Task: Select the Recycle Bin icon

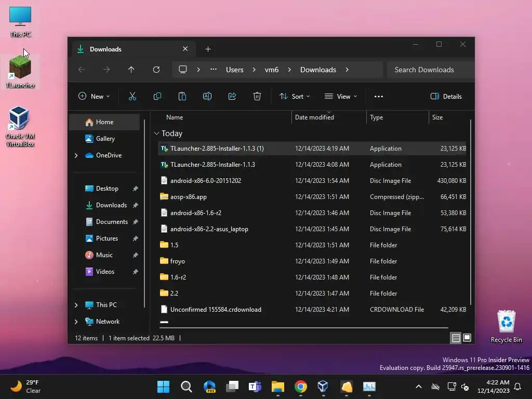Action: click(506, 326)
